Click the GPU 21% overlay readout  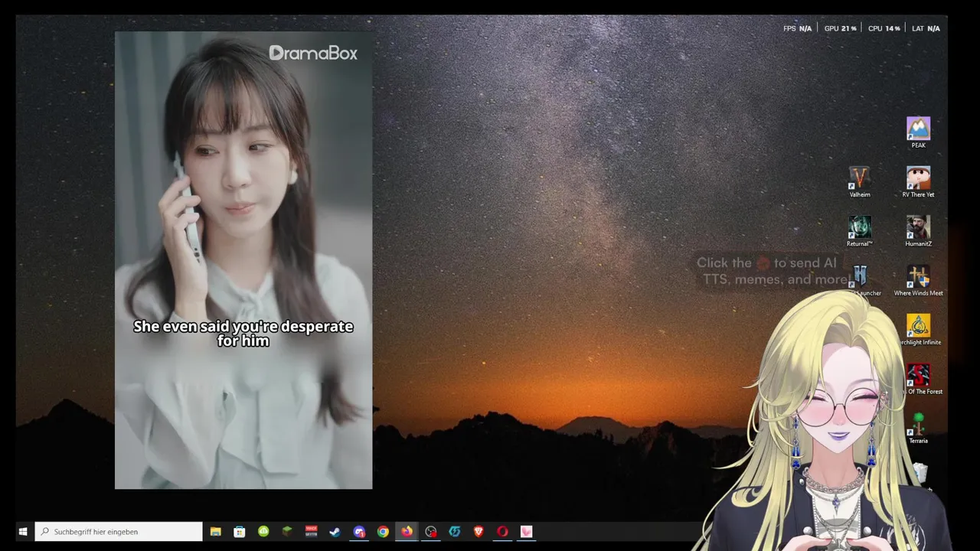point(840,28)
